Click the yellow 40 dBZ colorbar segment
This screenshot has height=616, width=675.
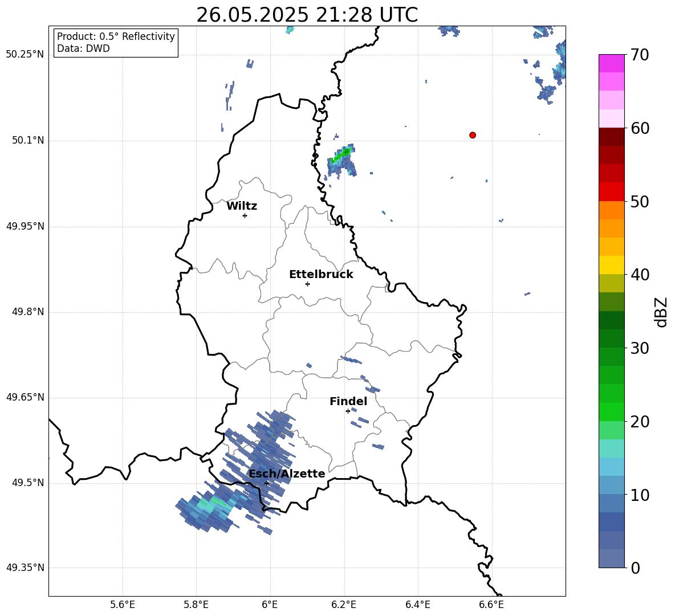611,266
